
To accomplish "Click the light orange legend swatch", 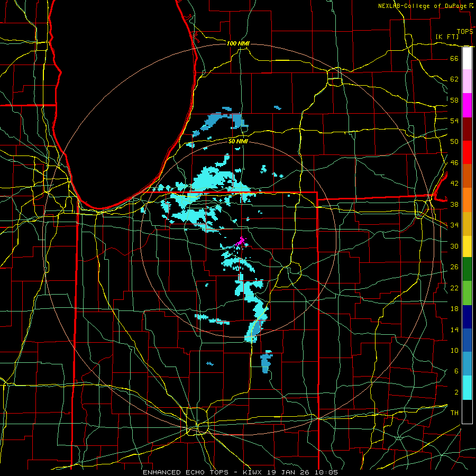I will 467,200.
